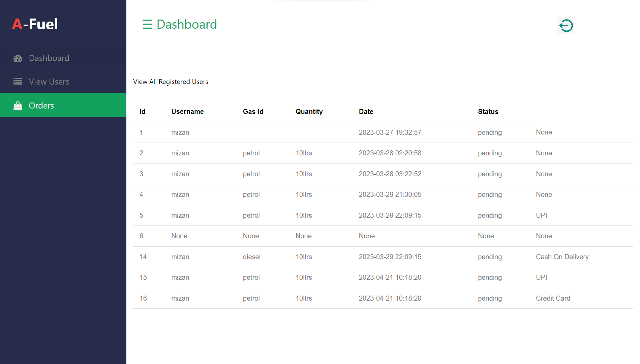
Task: Click the Gas Id column header
Action: pyautogui.click(x=253, y=112)
